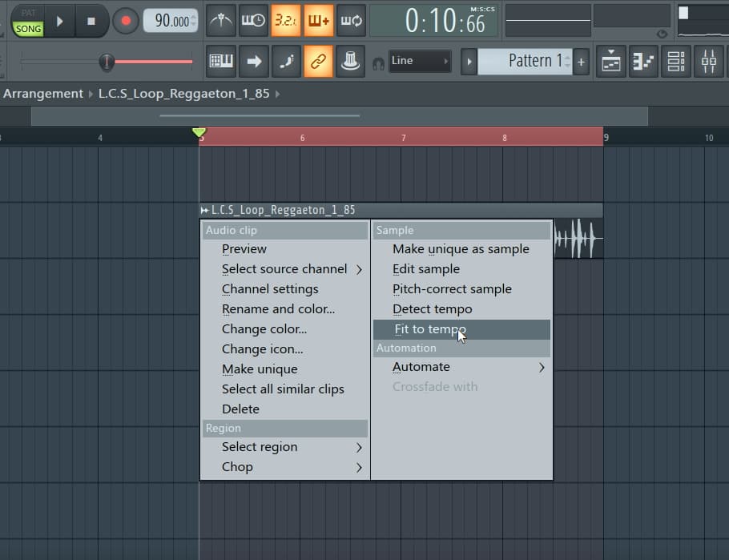Open the Mixer window icon
729x560 pixels.
[x=709, y=62]
